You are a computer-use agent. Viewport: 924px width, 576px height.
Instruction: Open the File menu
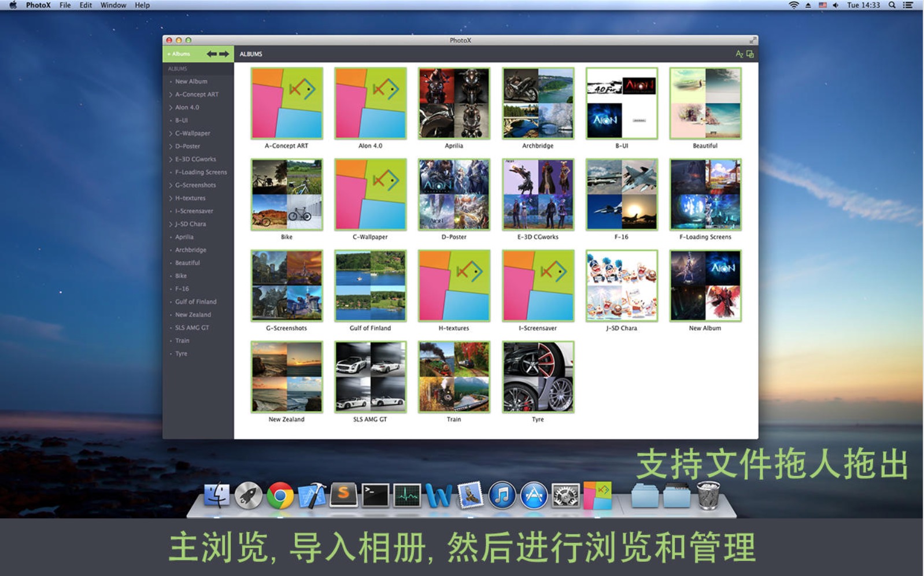[x=65, y=5]
